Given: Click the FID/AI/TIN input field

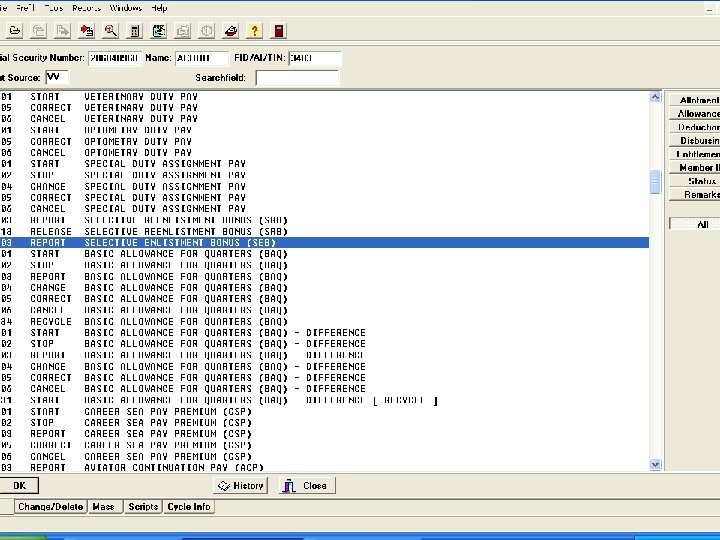Looking at the screenshot, I should coord(315,58).
